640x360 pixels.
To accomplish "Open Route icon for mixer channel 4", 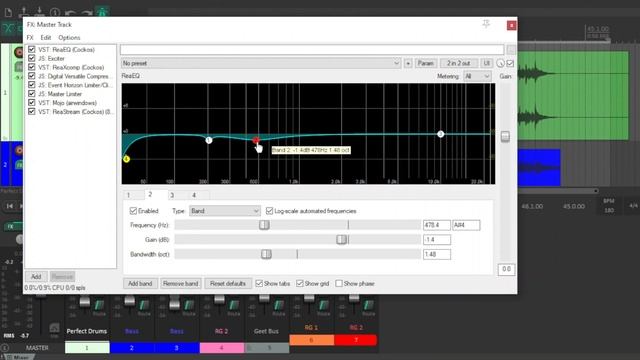I will pos(234,306).
